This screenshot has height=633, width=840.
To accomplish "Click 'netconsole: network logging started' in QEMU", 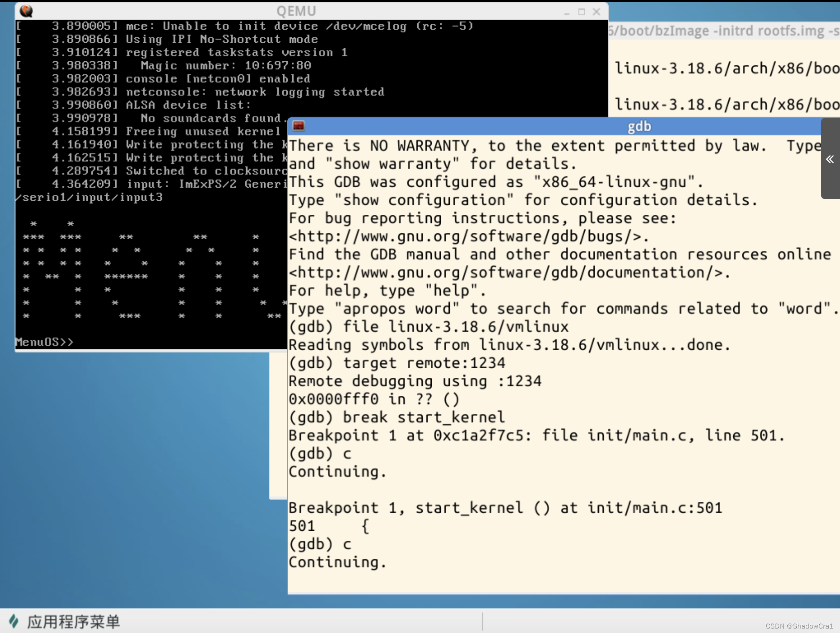I will [255, 92].
